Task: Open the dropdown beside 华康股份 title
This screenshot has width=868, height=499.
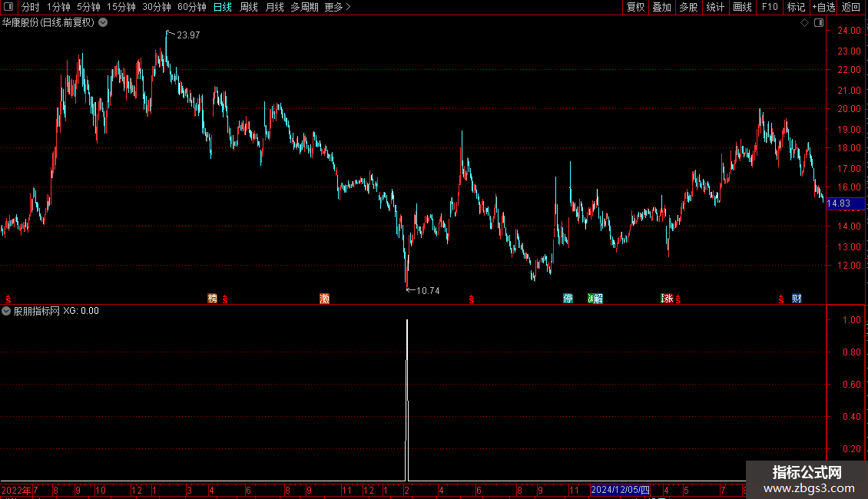Action: click(x=103, y=23)
